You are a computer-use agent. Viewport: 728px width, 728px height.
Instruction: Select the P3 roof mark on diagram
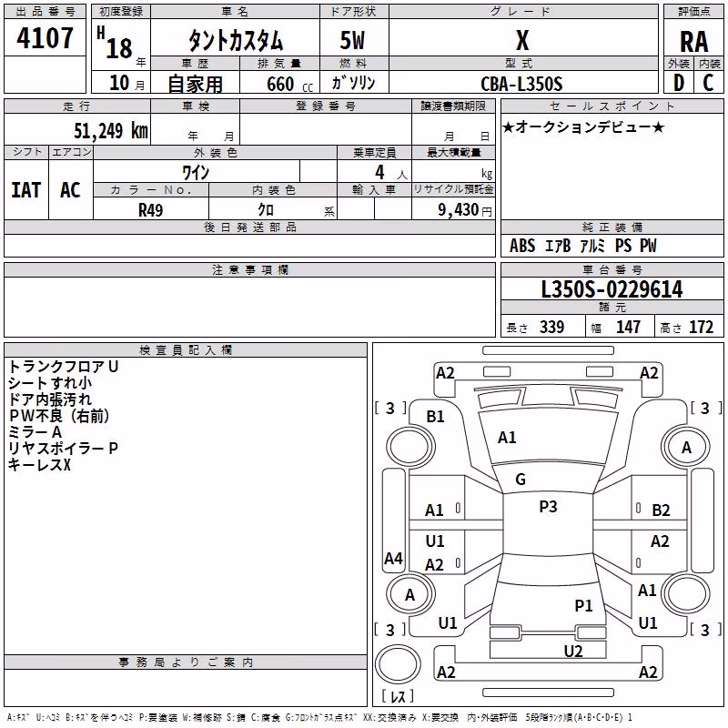[548, 507]
